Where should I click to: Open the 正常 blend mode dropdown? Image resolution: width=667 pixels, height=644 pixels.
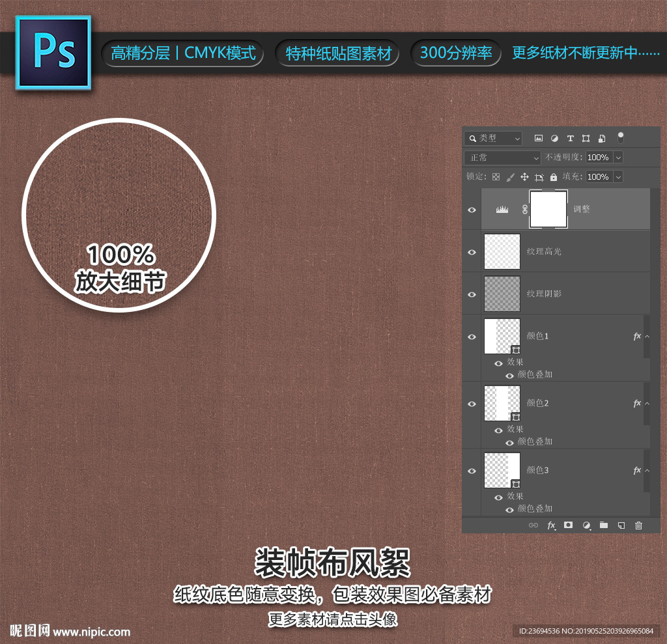[502, 158]
